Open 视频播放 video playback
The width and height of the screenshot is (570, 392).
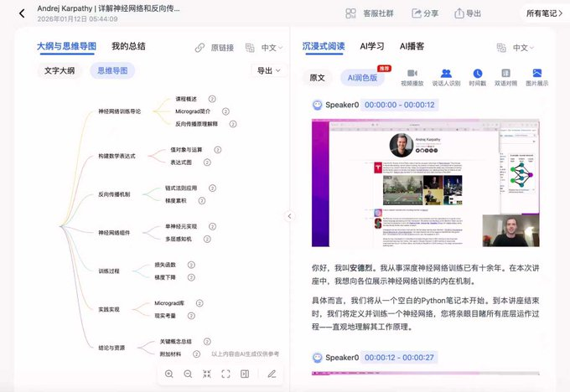point(412,78)
